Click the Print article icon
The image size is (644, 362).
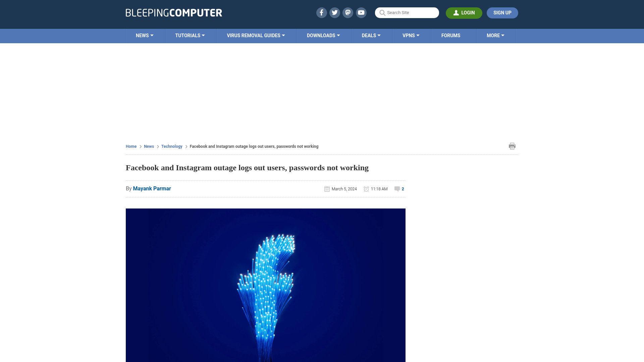pyautogui.click(x=512, y=146)
